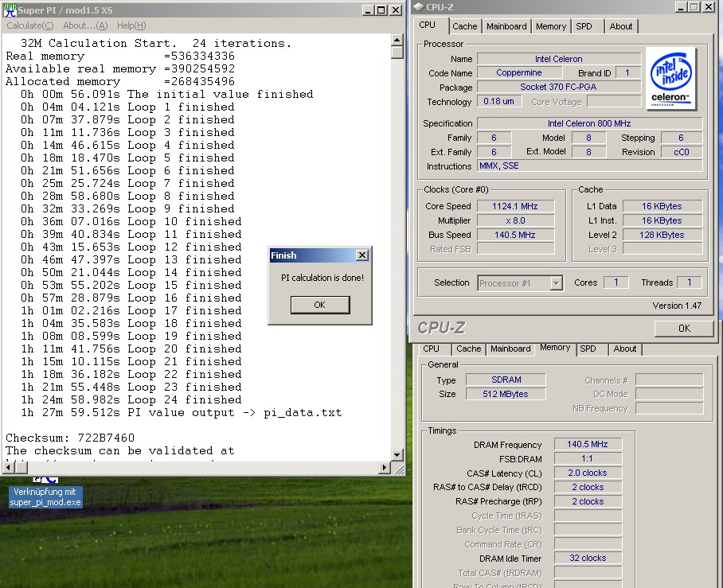Switch to Memory tab in top CPU-Z window
The height and width of the screenshot is (588, 723).
tap(550, 26)
